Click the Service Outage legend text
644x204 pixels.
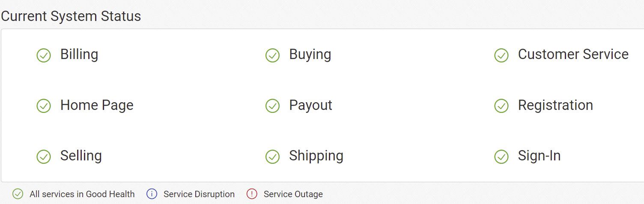(x=293, y=194)
